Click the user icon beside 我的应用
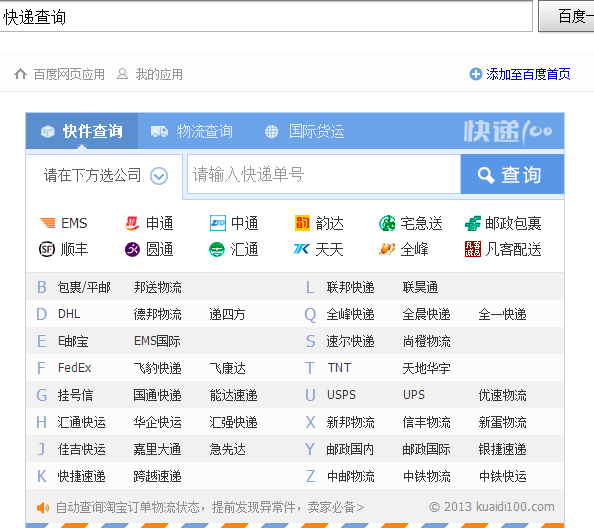 [x=122, y=73]
